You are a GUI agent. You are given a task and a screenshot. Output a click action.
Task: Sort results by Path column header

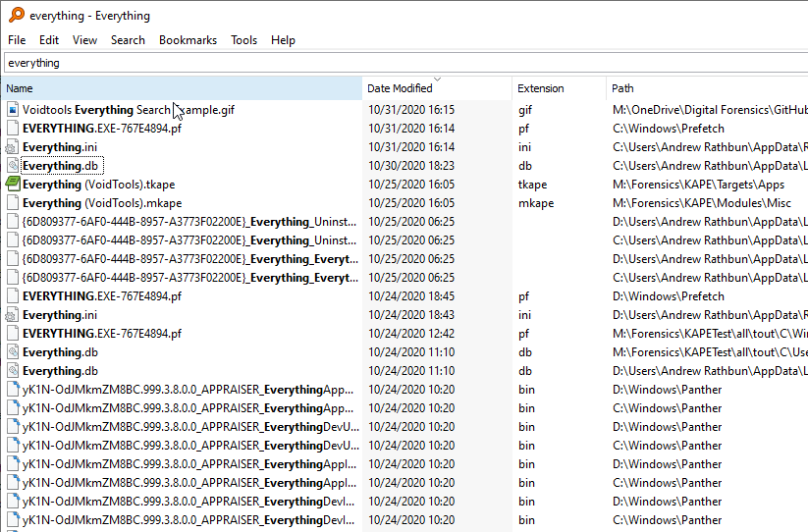pos(622,88)
